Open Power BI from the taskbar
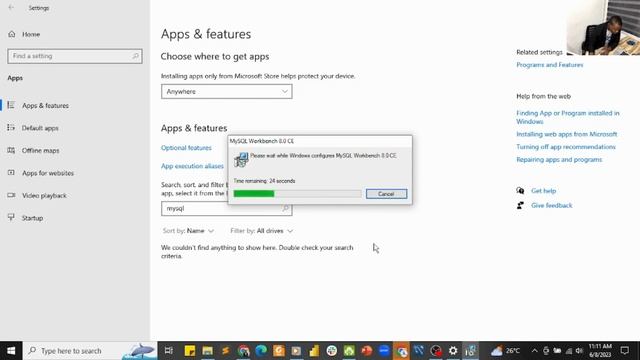 (314, 351)
